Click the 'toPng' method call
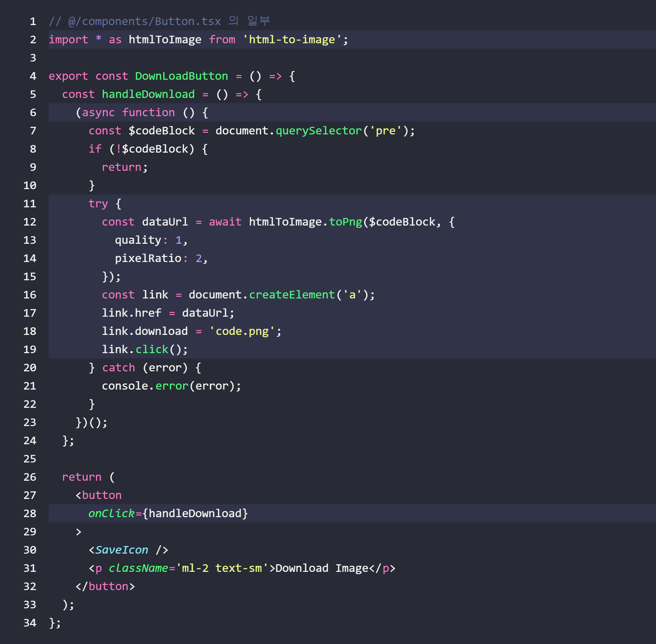Viewport: 656px width, 644px height. pos(345,222)
